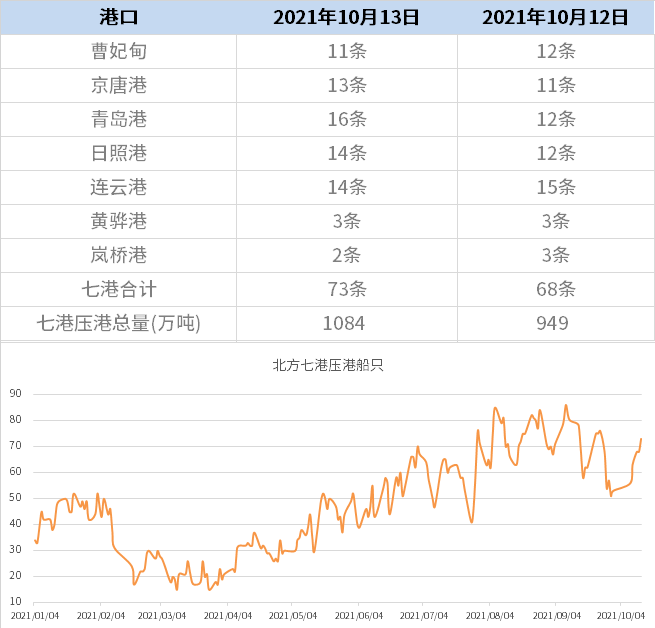This screenshot has height=628, width=655.
Task: Select the 连云港 port name cell
Action: [x=119, y=187]
